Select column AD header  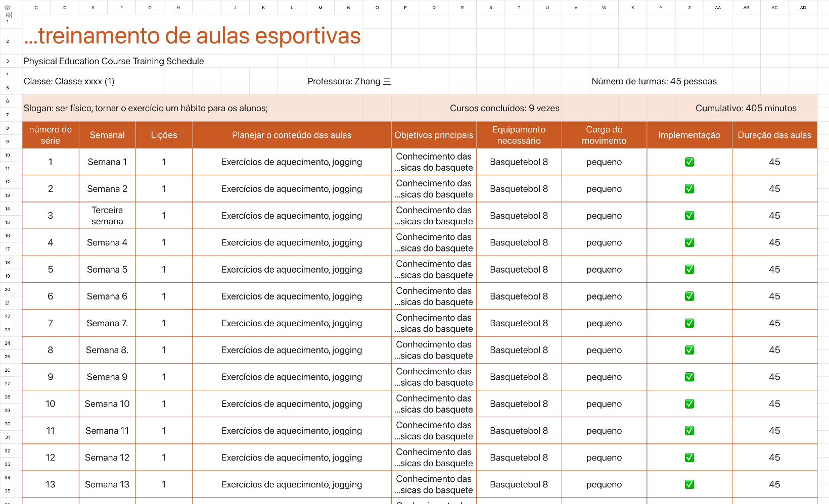point(803,8)
